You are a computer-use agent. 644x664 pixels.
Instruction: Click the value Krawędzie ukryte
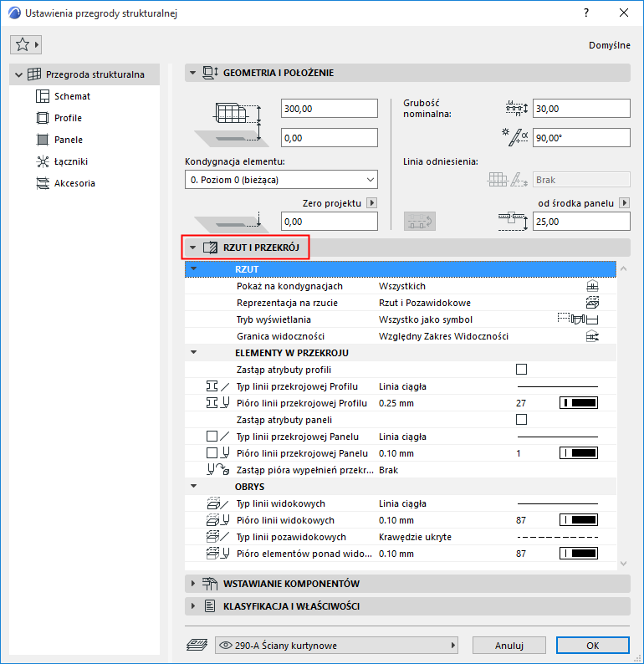click(415, 537)
